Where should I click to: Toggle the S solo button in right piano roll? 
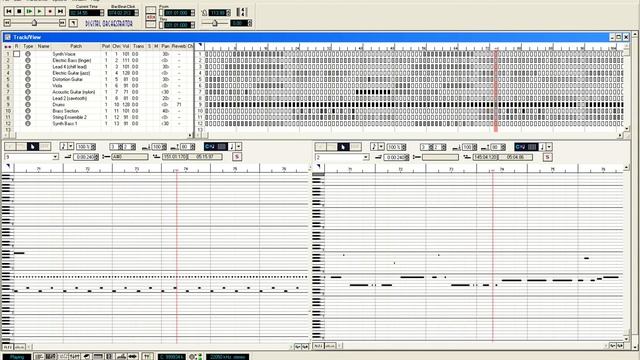point(547,157)
